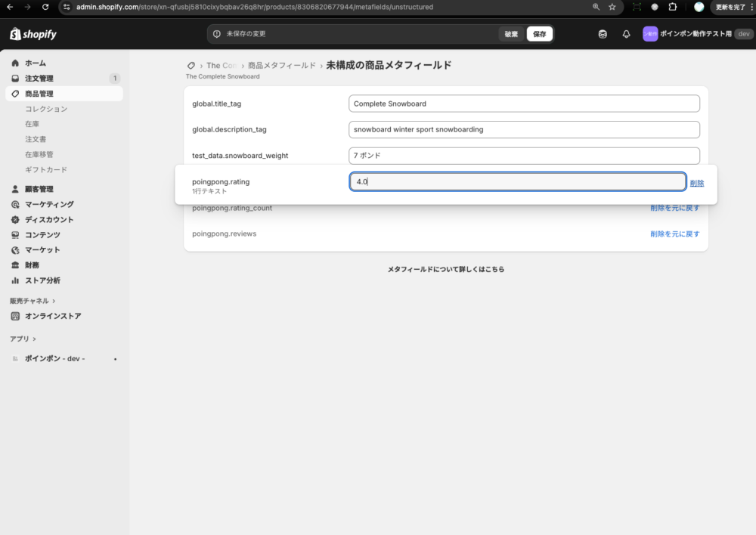756x535 pixels.
Task: Expand the 販売チャネル section
Action: (x=33, y=301)
